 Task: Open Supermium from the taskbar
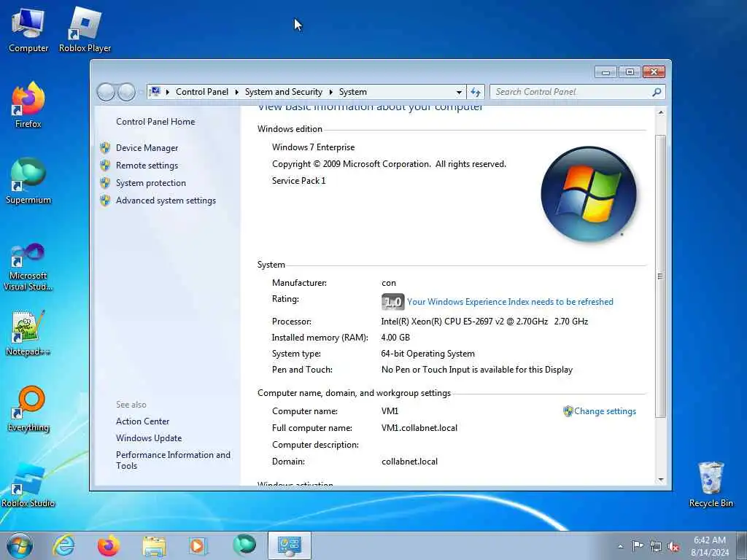click(244, 545)
